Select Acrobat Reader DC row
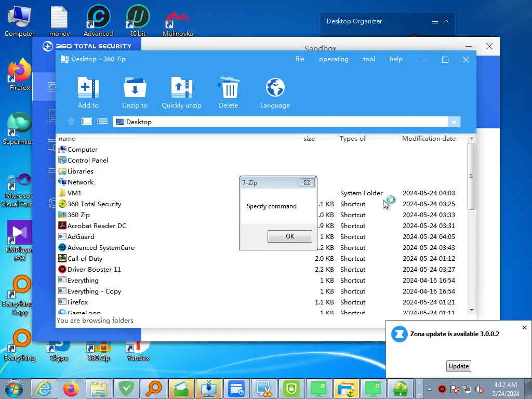The width and height of the screenshot is (532, 399). [x=261, y=225]
